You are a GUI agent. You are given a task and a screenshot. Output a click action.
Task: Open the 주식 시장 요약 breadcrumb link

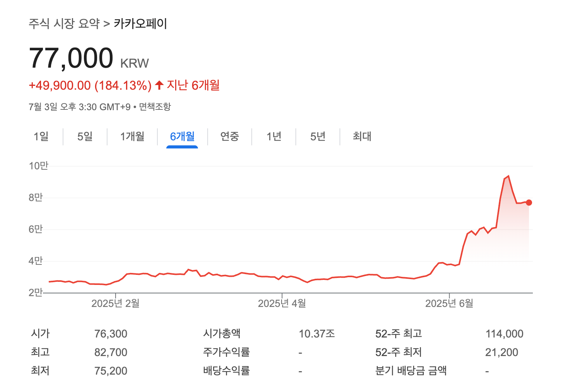pyautogui.click(x=64, y=24)
